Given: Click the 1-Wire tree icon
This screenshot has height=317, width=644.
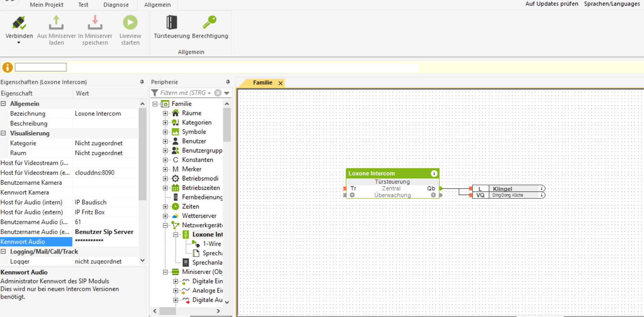Looking at the screenshot, I should point(196,244).
